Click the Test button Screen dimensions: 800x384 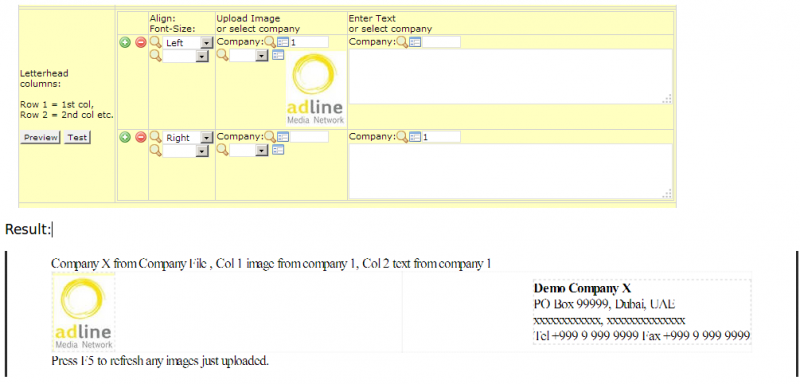click(x=77, y=137)
